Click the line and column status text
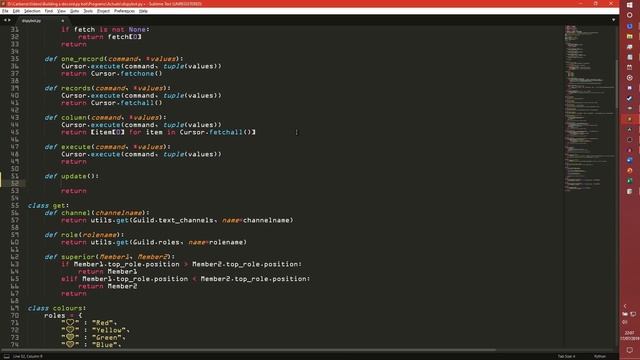The width and height of the screenshot is (640, 360). pos(28,356)
